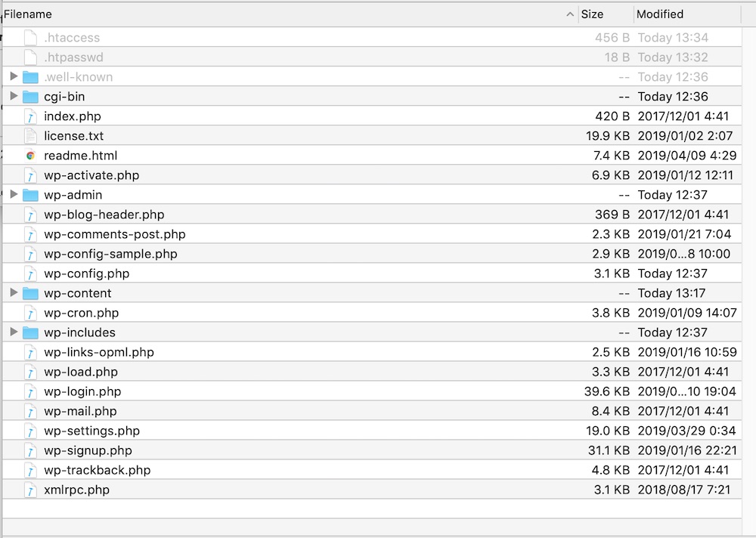The height and width of the screenshot is (538, 756).
Task: Click the wp-admin folder icon
Action: point(30,195)
